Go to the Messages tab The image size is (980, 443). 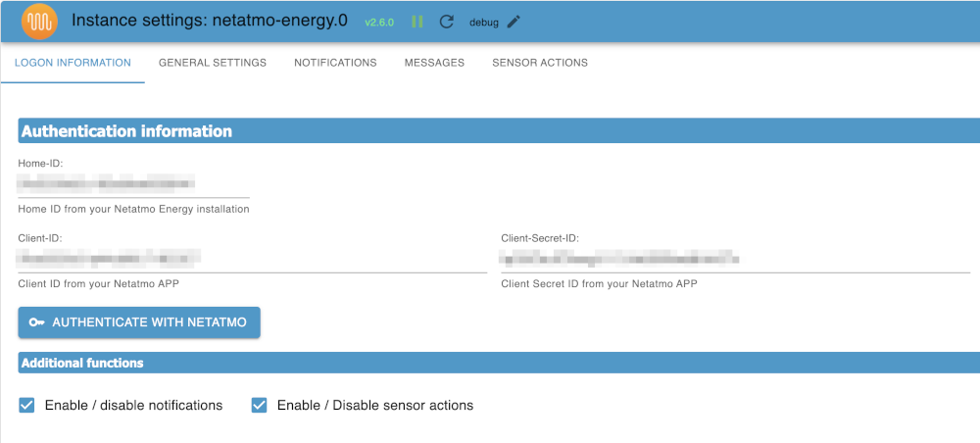434,63
